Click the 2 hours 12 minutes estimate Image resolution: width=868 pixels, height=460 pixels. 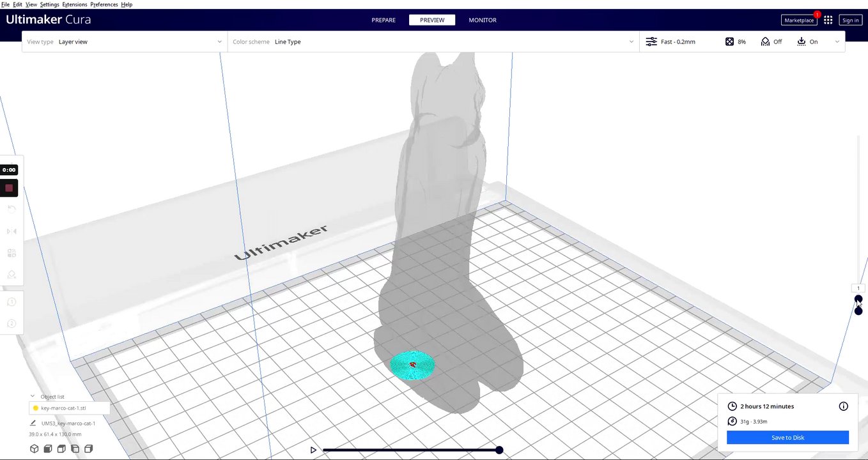pos(767,406)
